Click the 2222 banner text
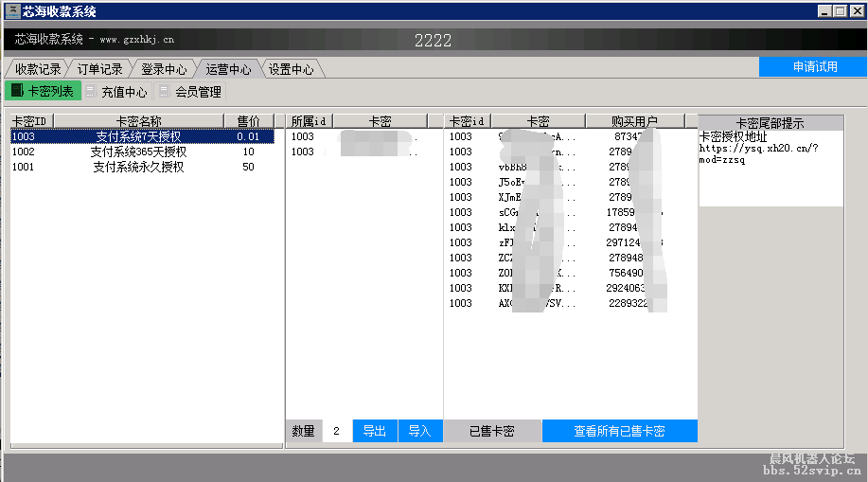 click(x=433, y=41)
